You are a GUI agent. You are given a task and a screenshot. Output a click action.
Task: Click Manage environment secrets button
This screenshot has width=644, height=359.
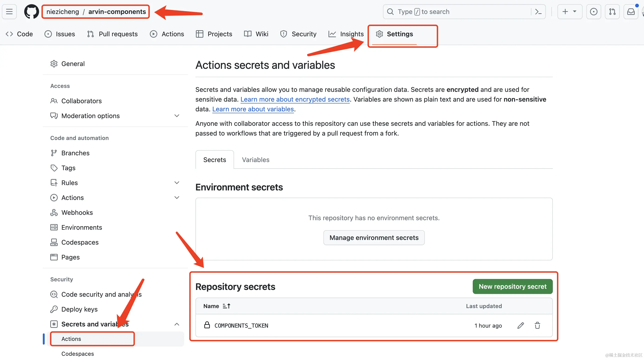point(374,237)
